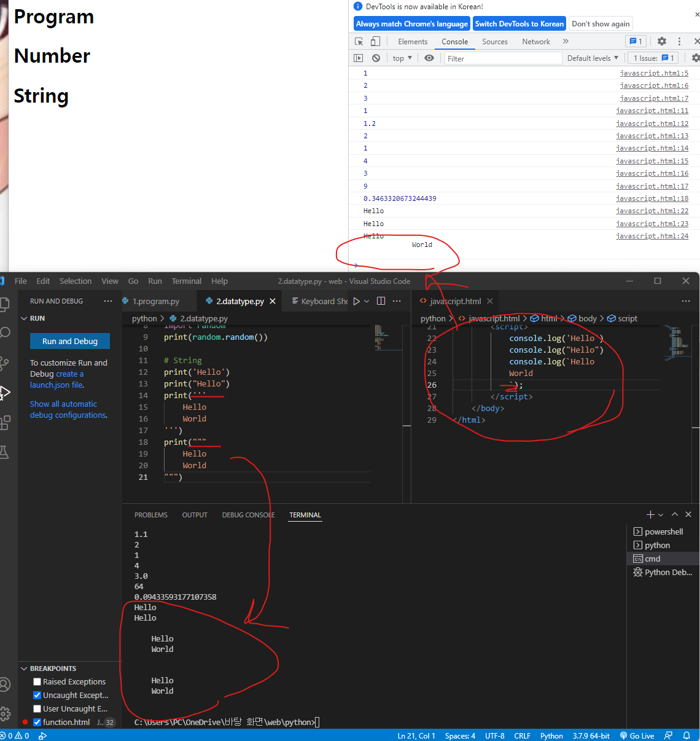700x741 pixels.
Task: Open the Manage gear in VS Code activity bar
Action: (x=5, y=713)
